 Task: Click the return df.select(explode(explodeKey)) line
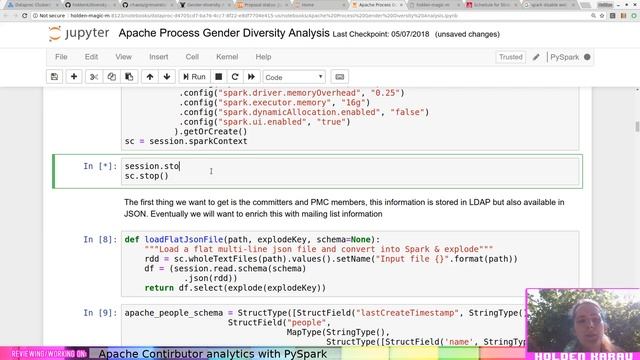tap(235, 288)
